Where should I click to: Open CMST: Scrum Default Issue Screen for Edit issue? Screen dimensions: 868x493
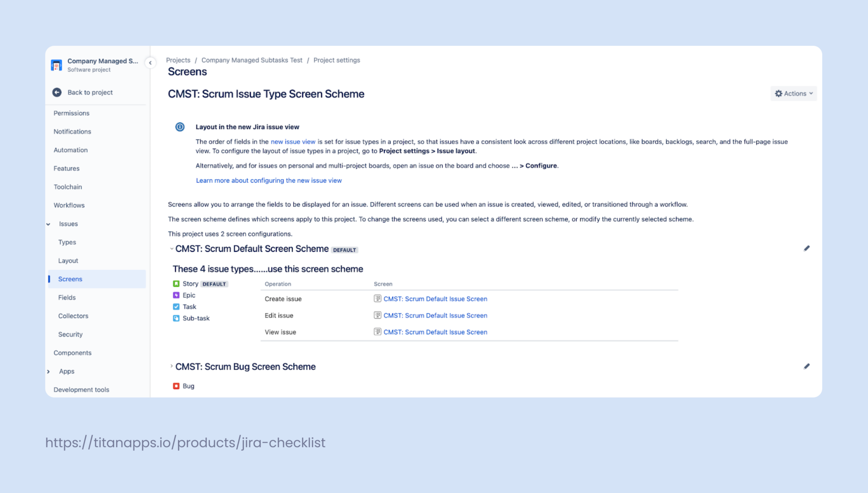[435, 315]
